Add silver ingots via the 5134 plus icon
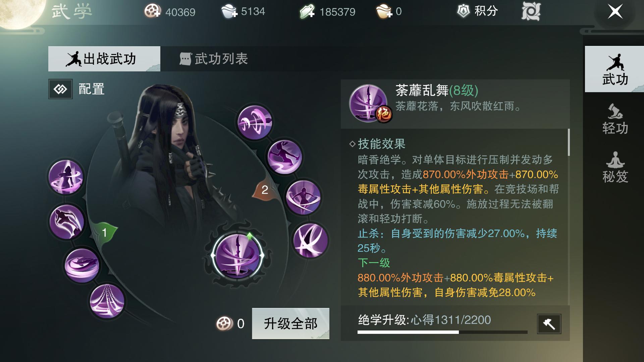The image size is (644, 362). 229,12
